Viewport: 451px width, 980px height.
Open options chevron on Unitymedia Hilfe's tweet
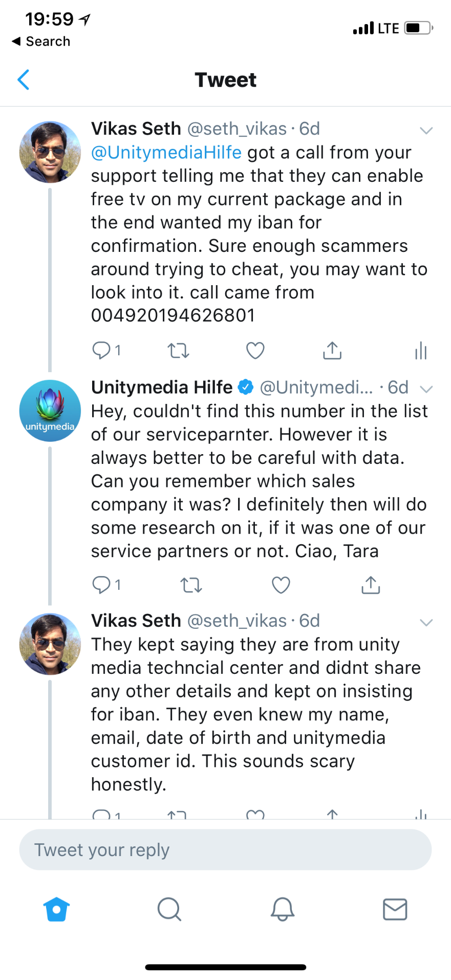point(426,389)
